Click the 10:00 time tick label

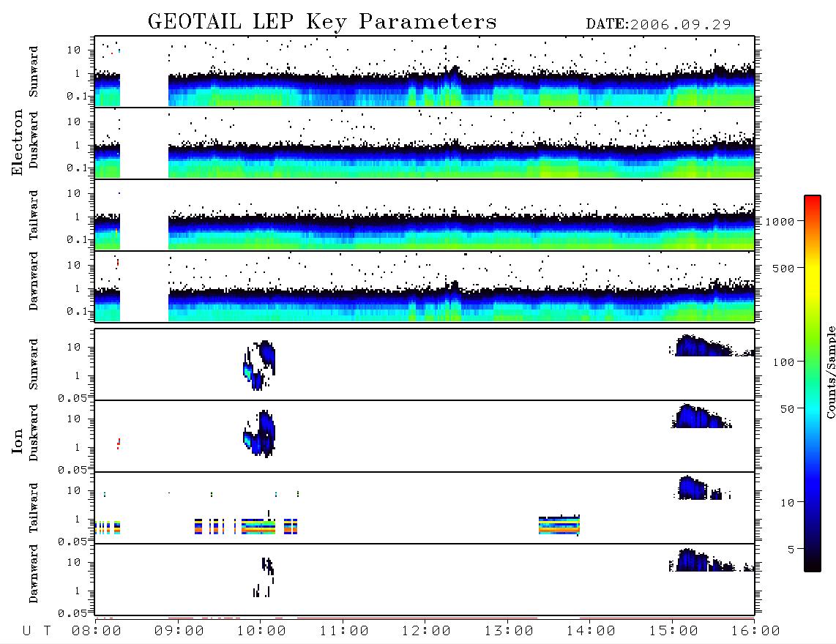pyautogui.click(x=262, y=631)
